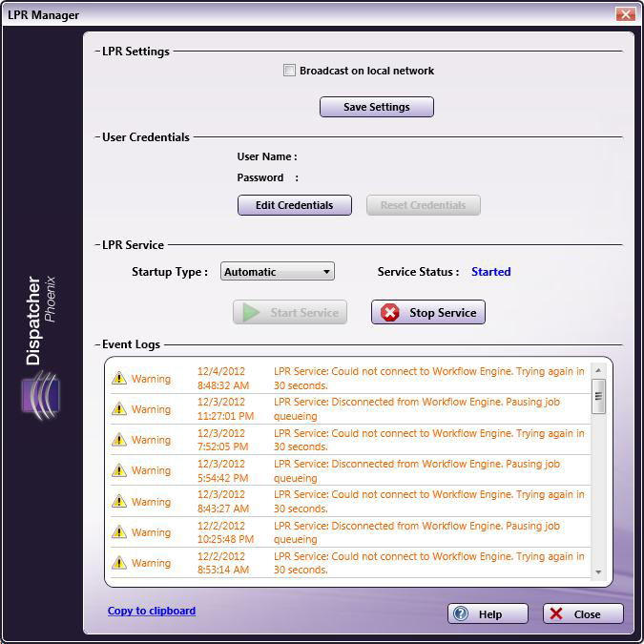The width and height of the screenshot is (644, 644).
Task: Click warning icon for 12/3/2012 11:27:01 PM entry
Action: 119,408
